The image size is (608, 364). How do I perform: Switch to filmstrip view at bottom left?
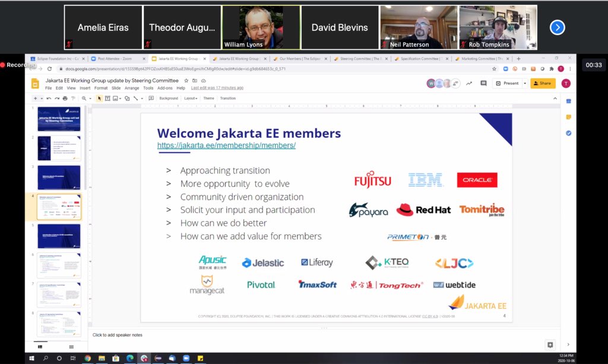coord(40,347)
